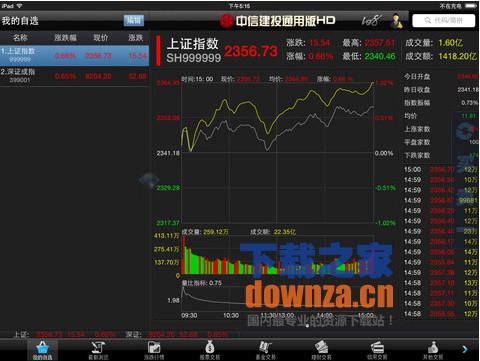
Task: Select the 15:00 tick trade row
Action: click(441, 170)
